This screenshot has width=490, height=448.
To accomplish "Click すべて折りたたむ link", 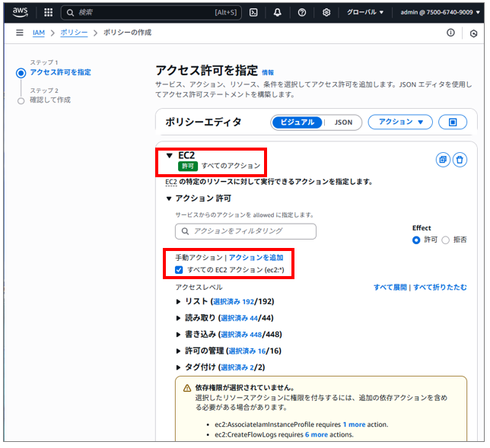I will [440, 287].
